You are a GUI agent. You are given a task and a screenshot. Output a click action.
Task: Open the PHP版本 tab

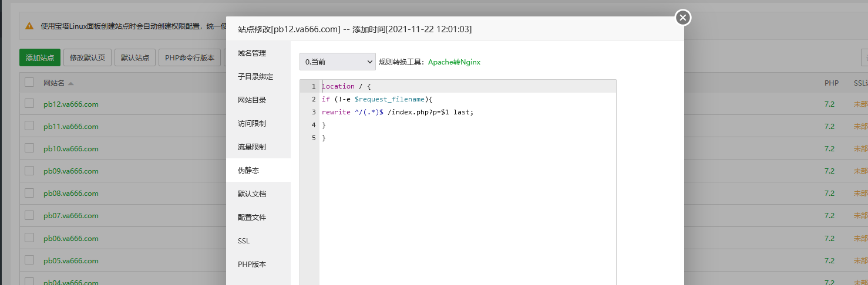(258, 264)
